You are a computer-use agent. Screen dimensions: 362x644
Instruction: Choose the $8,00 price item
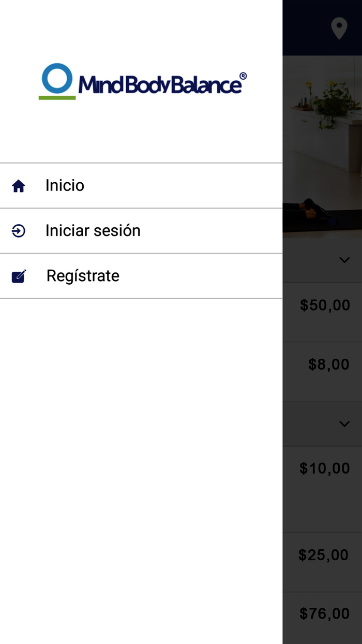pyautogui.click(x=329, y=364)
